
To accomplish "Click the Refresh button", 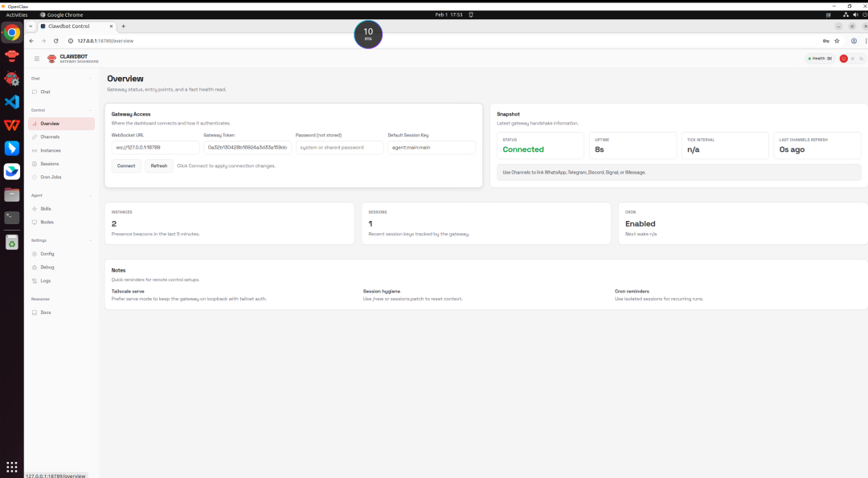I will [159, 166].
